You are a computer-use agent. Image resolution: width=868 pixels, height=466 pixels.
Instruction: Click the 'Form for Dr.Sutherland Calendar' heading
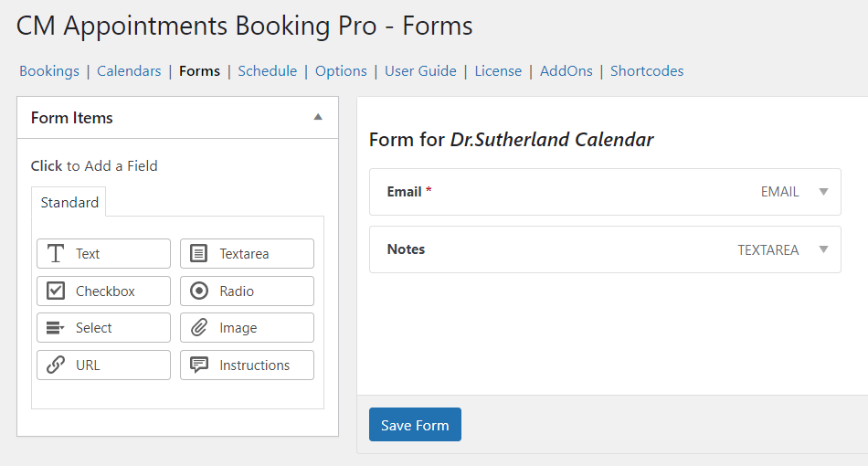point(511,140)
